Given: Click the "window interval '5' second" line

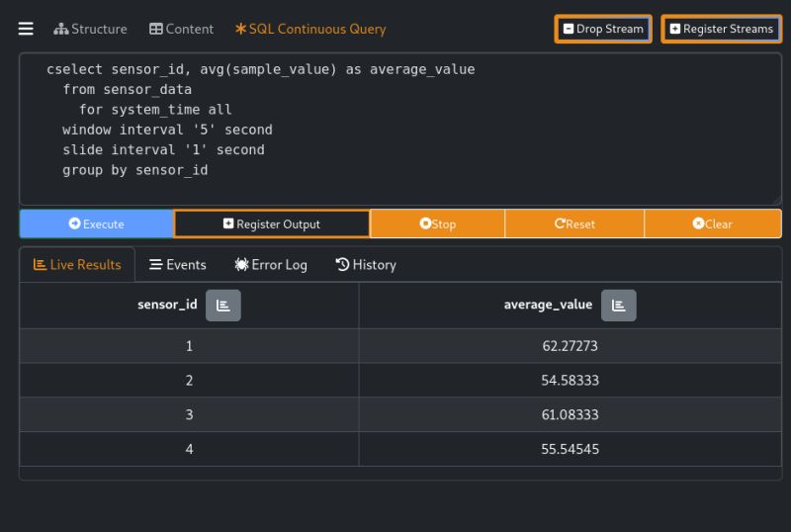Looking at the screenshot, I should (167, 130).
